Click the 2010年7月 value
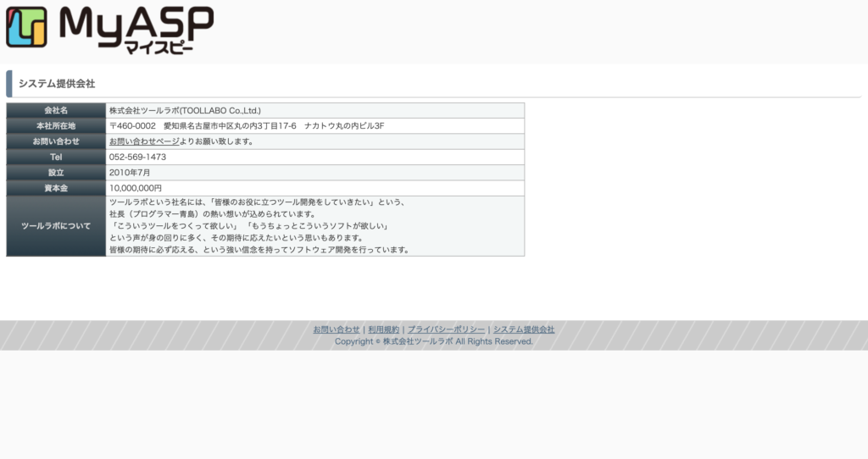Screen dimensions: 868x459 [x=130, y=173]
